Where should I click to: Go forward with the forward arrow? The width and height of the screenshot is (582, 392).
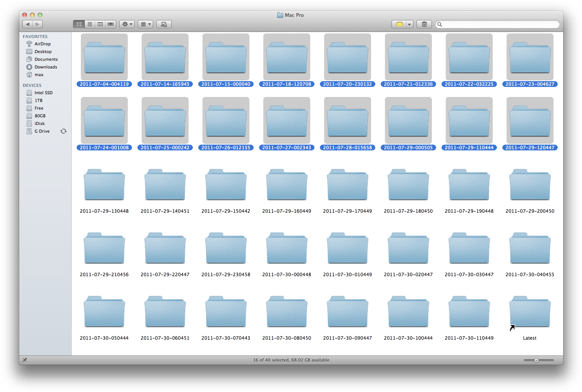(x=37, y=24)
